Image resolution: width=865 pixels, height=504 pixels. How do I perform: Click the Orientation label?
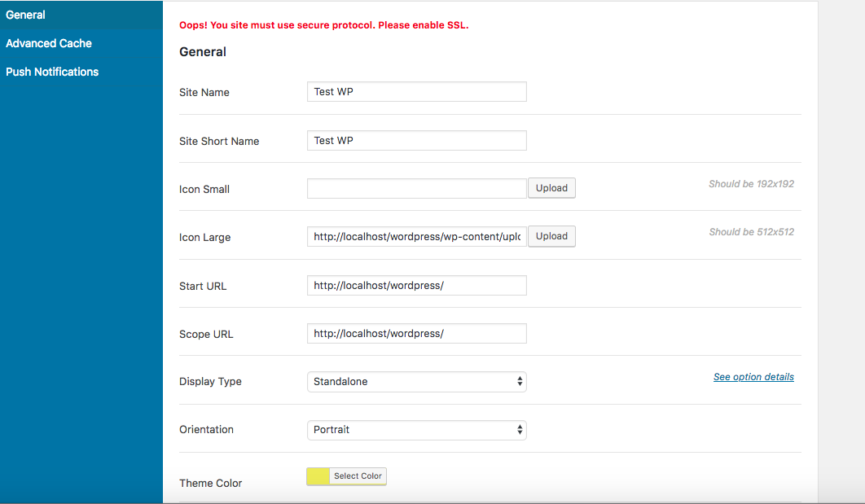206,430
